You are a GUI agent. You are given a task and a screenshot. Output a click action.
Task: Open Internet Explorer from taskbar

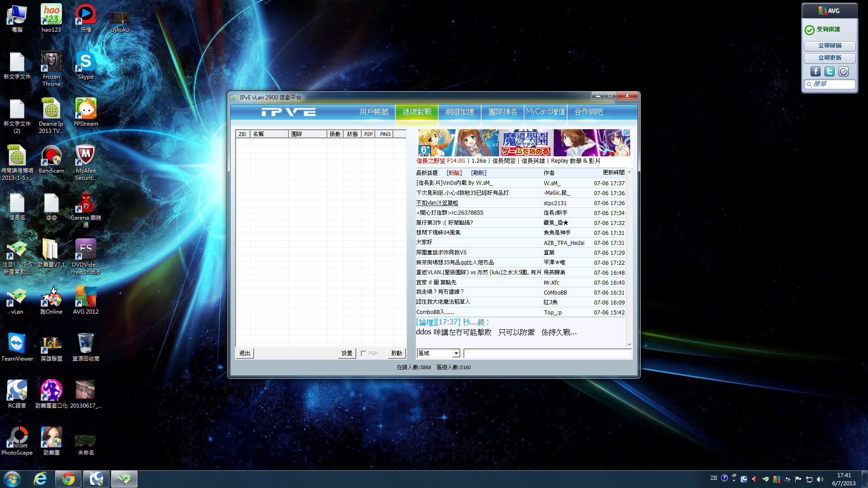tap(40, 479)
